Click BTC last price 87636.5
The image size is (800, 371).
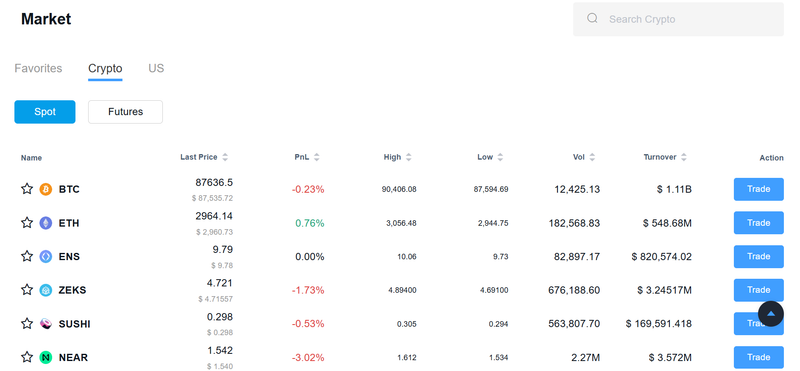coord(214,183)
